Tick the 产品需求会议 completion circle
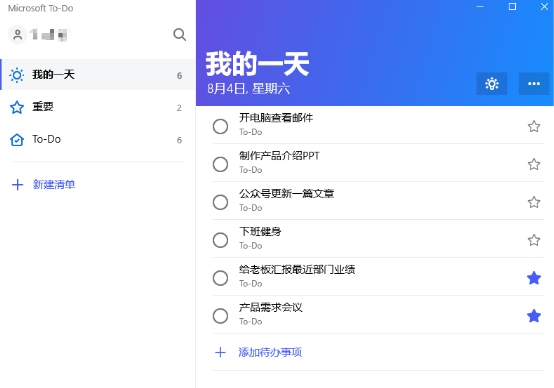Viewport: 554px width, 388px height. [x=220, y=316]
